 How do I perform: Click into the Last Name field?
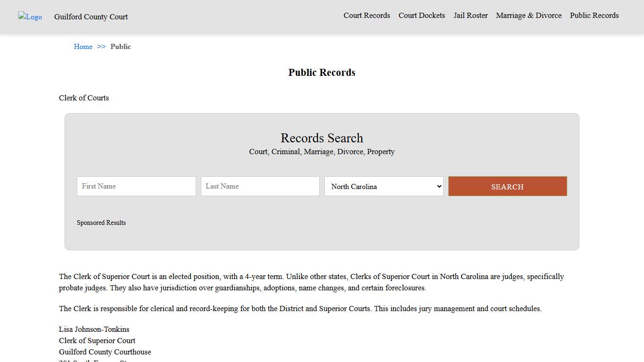pyautogui.click(x=260, y=186)
